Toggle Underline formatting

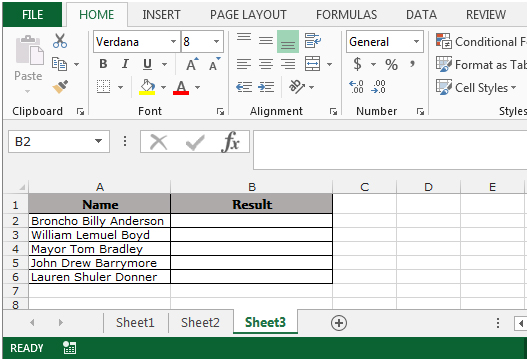coord(147,64)
